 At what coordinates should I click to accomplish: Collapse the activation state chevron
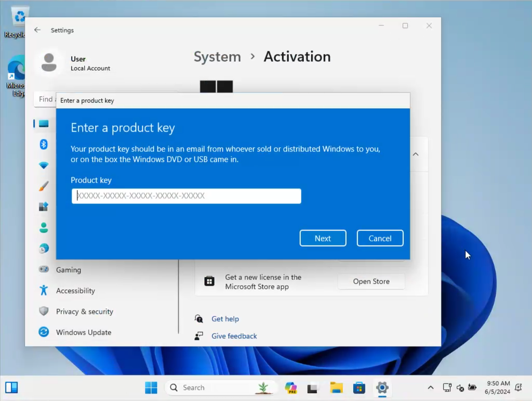tap(416, 154)
